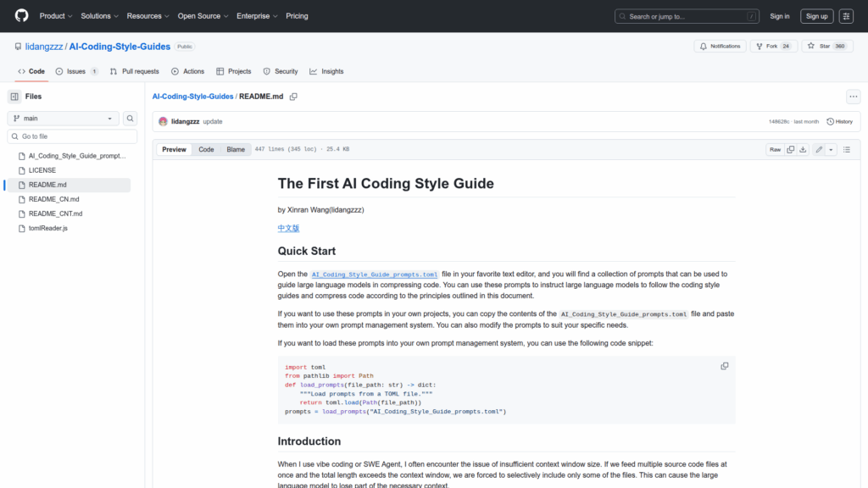Image resolution: width=868 pixels, height=488 pixels.
Task: Open the document outline list
Action: [x=848, y=150]
